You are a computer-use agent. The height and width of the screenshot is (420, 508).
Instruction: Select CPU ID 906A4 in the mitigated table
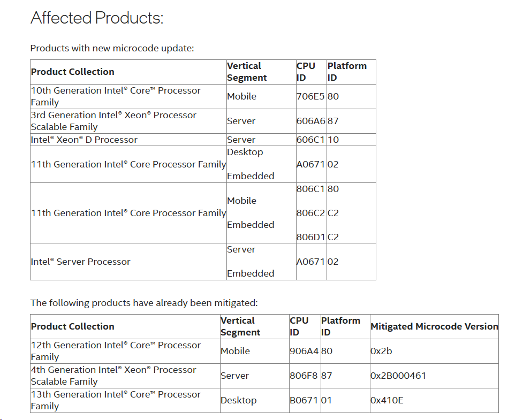tap(304, 352)
